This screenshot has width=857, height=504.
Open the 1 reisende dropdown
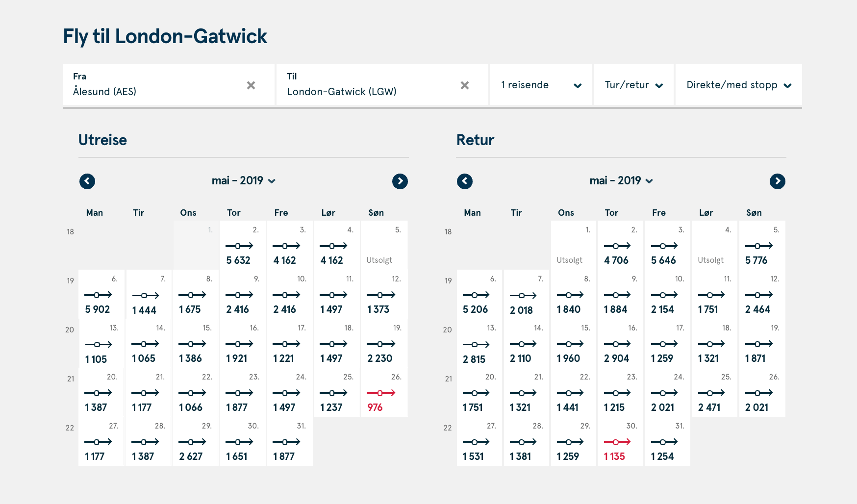541,85
